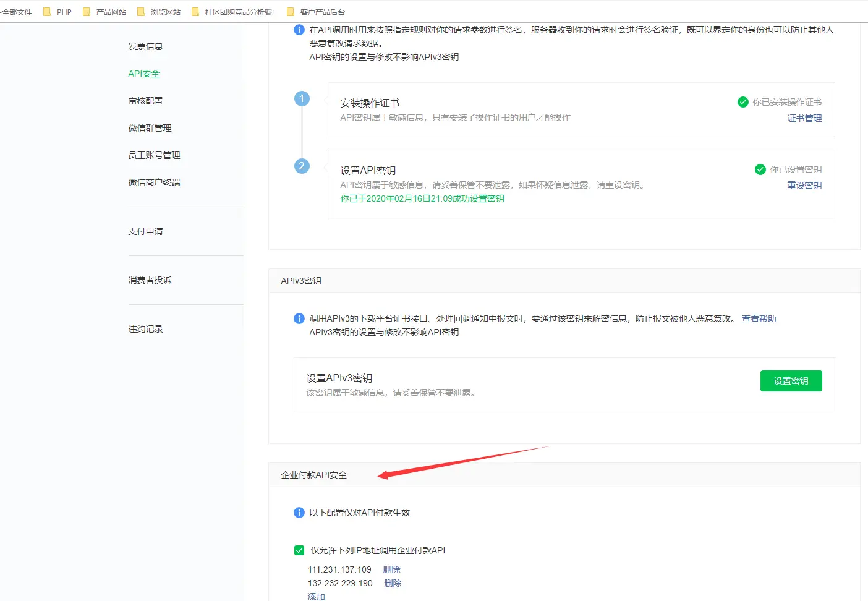The image size is (868, 601).
Task: Click the 你已于2020年02月16日21:09成功设置密钥 text
Action: [x=422, y=198]
